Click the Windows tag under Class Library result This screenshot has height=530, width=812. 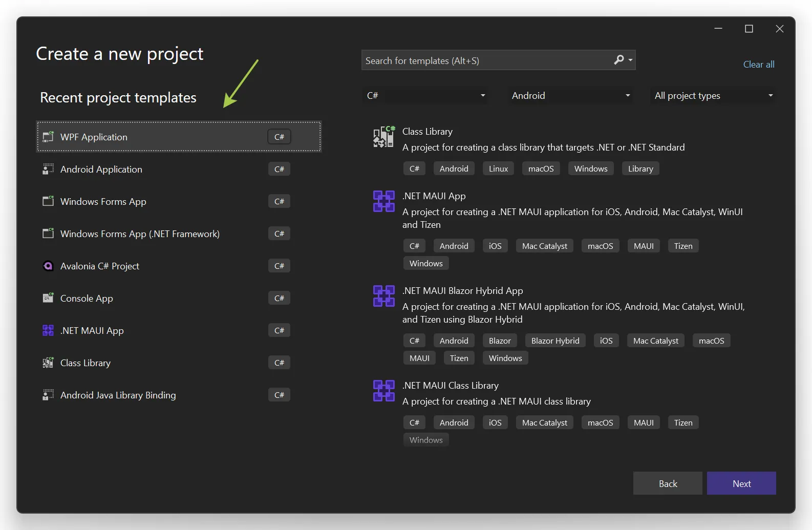pyautogui.click(x=591, y=168)
